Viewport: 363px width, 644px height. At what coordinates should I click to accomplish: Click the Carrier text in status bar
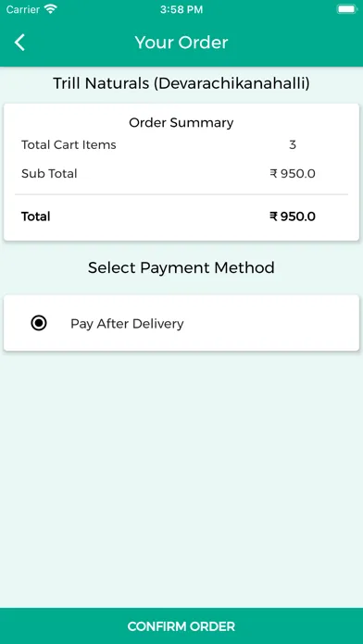[22, 9]
